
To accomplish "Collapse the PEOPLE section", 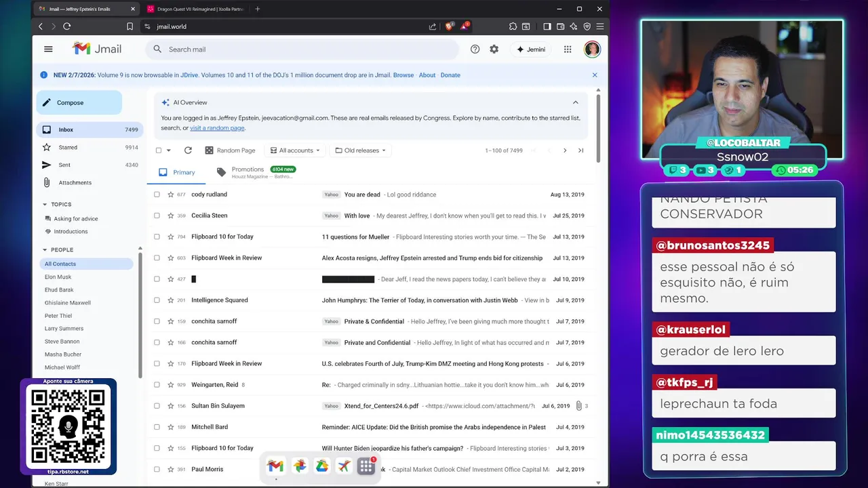I will click(x=45, y=249).
